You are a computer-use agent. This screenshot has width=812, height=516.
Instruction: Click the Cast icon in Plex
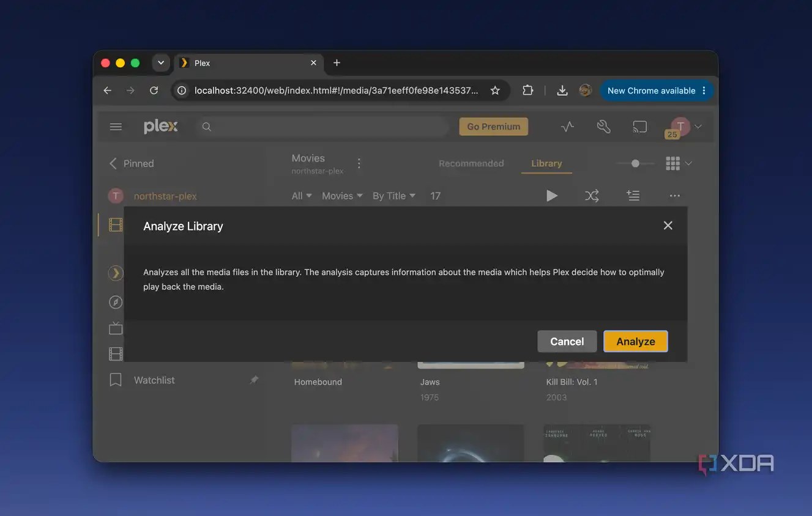[639, 127]
